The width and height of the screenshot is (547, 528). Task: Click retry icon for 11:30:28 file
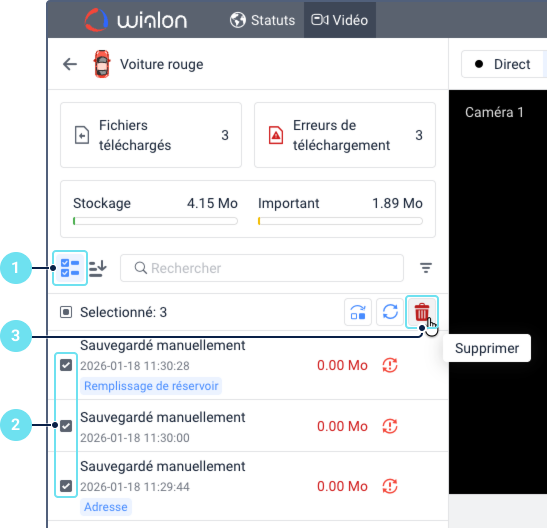pos(390,365)
